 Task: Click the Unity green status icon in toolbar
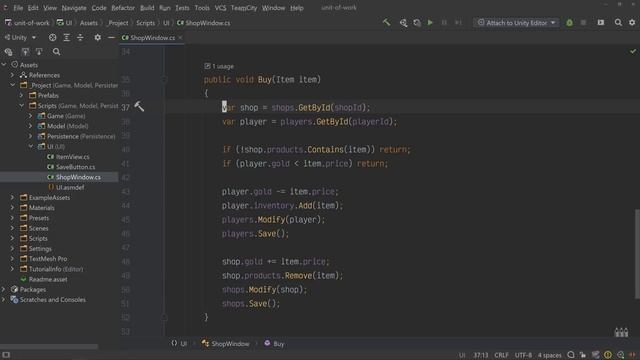569,23
